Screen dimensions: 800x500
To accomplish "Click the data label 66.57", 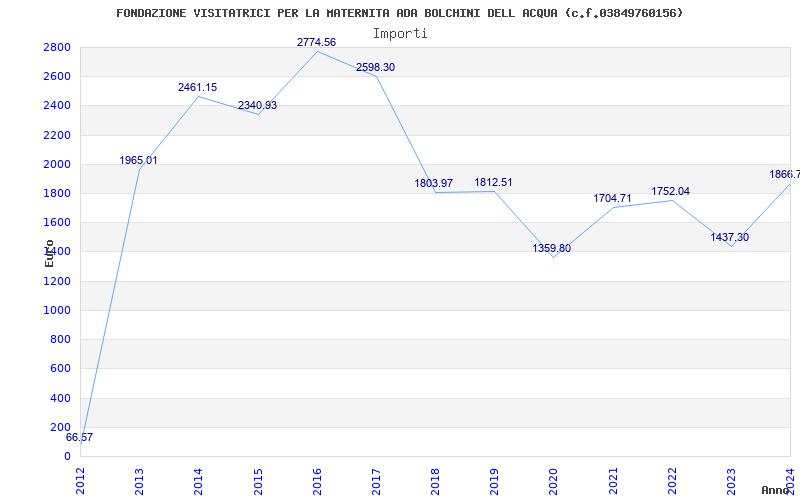I will [80, 437].
